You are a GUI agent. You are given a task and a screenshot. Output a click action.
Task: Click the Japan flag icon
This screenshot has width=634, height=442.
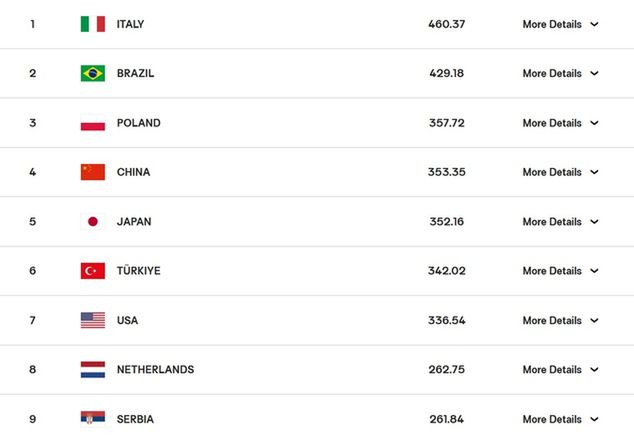(x=93, y=221)
